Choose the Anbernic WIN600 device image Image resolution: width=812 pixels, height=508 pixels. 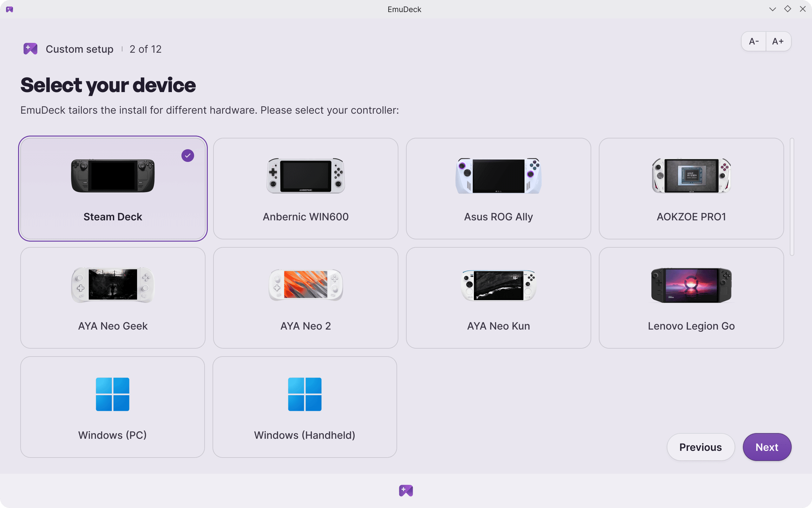306,175
